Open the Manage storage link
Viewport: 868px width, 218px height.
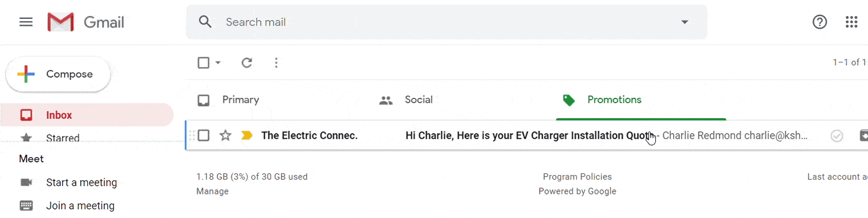(212, 191)
